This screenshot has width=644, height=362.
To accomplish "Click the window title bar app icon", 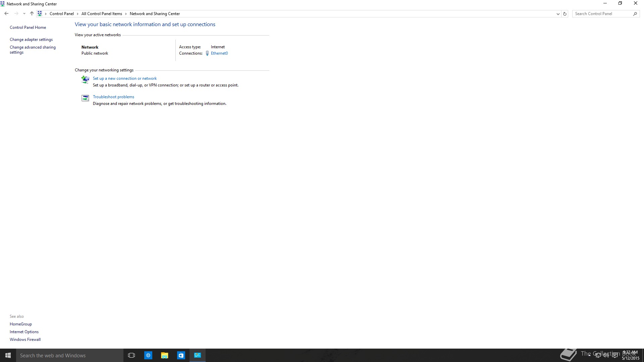I will tap(3, 4).
